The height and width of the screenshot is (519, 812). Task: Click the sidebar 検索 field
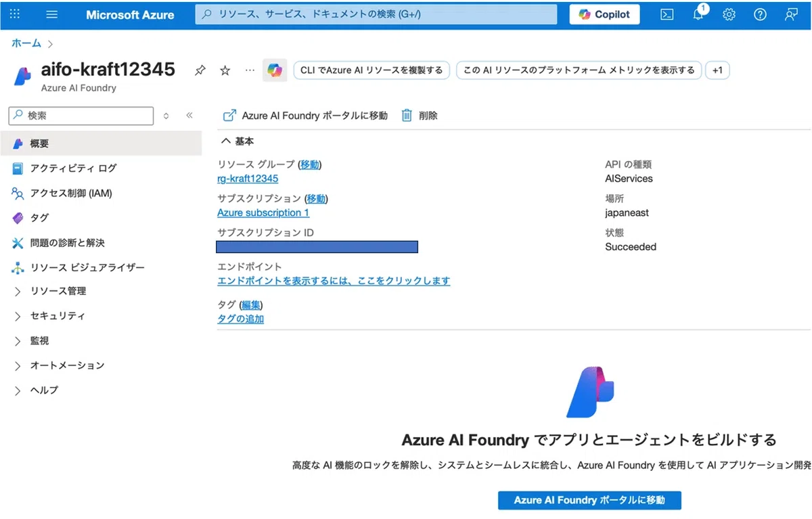pos(81,116)
